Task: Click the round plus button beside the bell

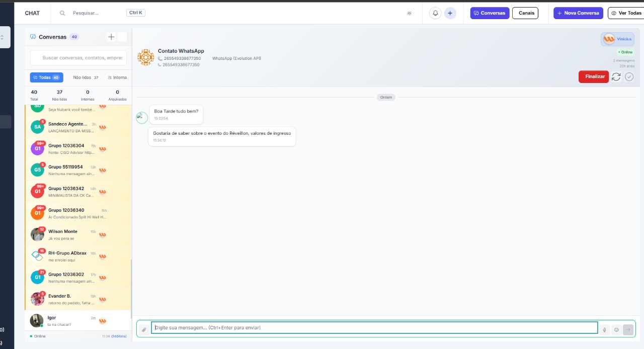Action: (450, 13)
